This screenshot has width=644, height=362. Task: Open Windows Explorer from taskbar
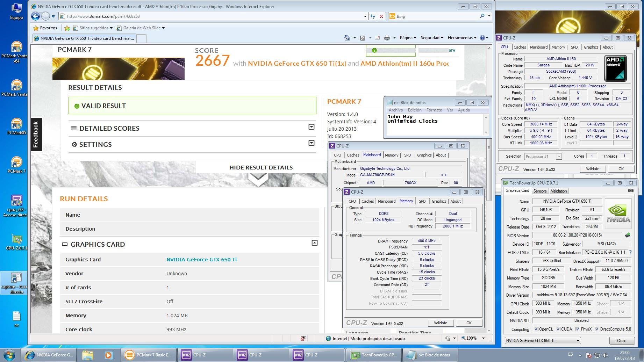(87, 355)
